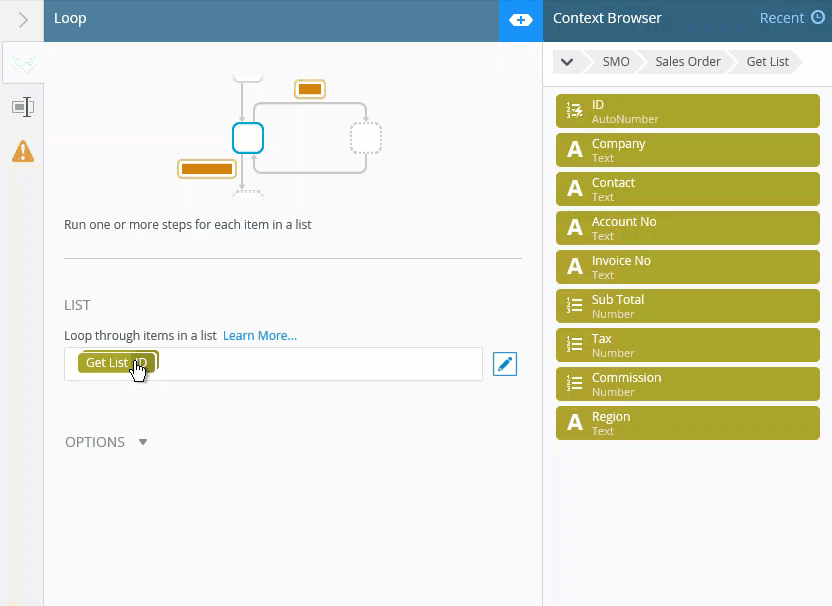Viewport: 832px width, 606px height.
Task: Click the text icon beside Invoice No
Action: 575,266
